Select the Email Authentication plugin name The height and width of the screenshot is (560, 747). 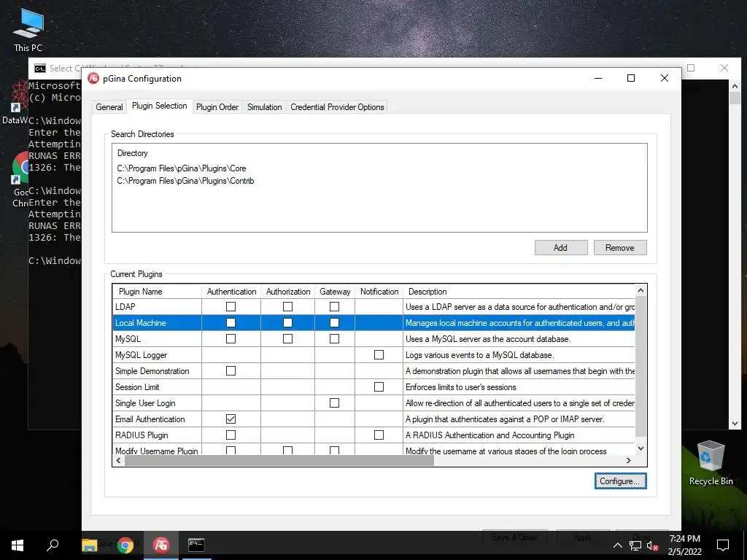pyautogui.click(x=150, y=419)
